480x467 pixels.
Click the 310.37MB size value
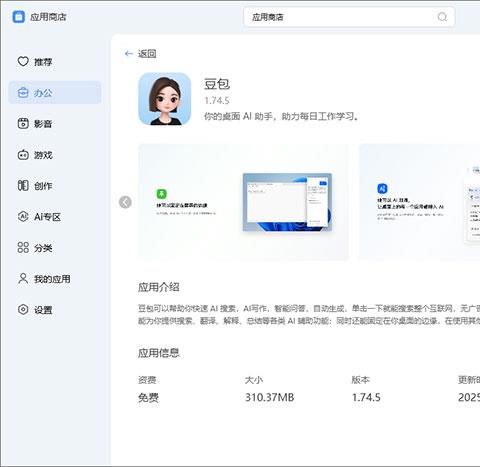click(270, 397)
